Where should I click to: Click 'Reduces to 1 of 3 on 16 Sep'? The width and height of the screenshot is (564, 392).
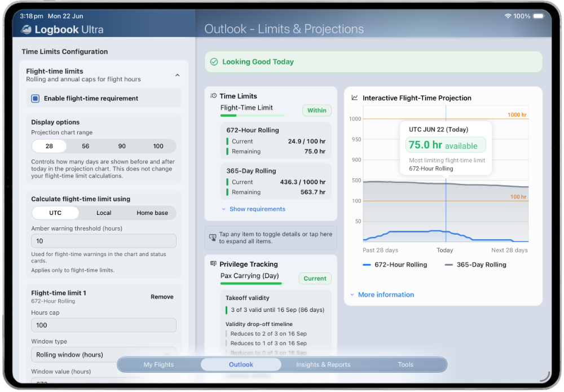pos(268,343)
